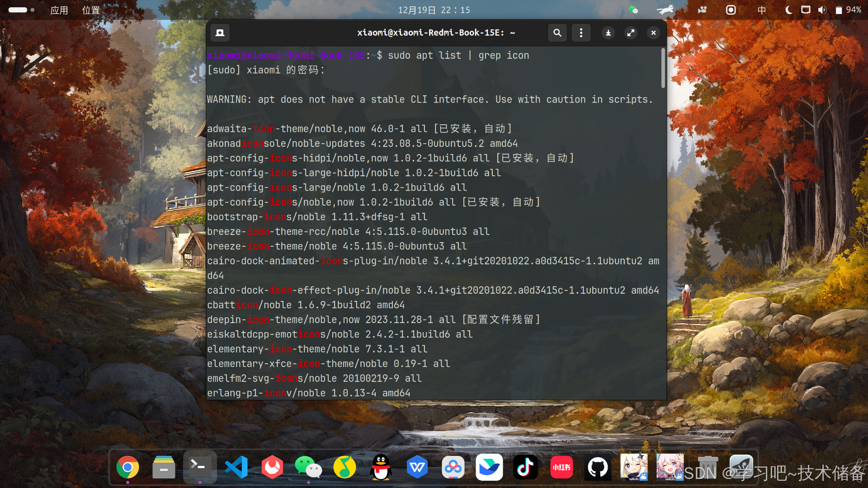This screenshot has height=488, width=868.
Task: Open GitHub Desktop dock icon
Action: (598, 468)
